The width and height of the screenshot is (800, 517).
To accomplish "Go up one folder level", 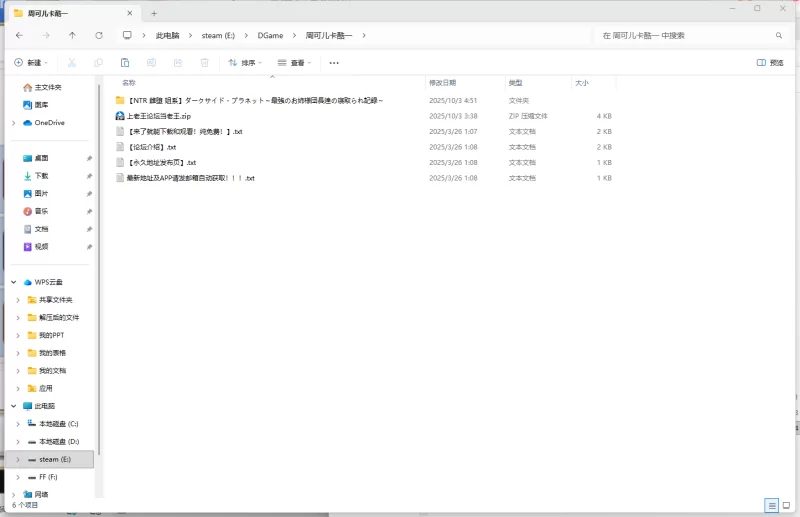I will pyautogui.click(x=72, y=35).
